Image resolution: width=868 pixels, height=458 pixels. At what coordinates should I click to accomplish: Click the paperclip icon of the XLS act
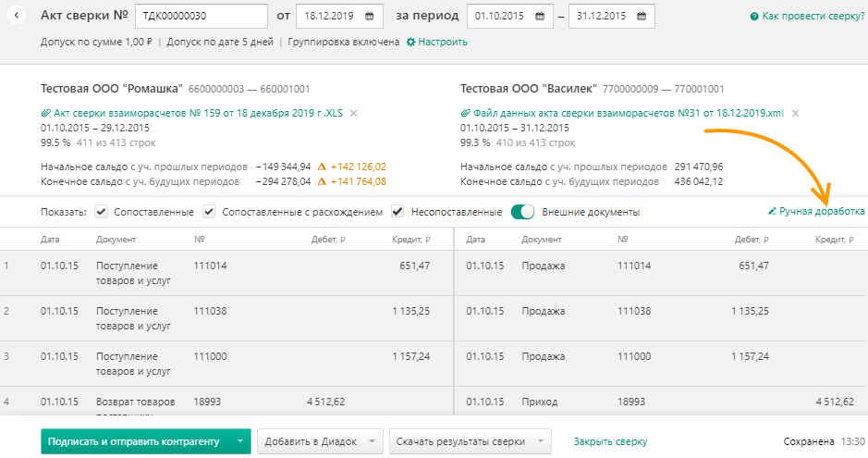46,113
